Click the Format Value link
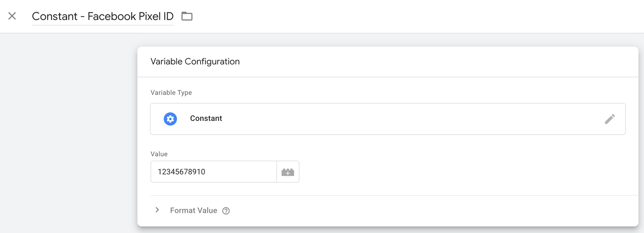 [193, 210]
